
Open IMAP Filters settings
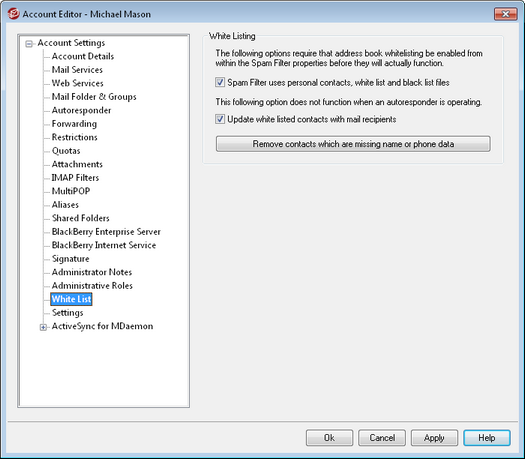tap(75, 178)
